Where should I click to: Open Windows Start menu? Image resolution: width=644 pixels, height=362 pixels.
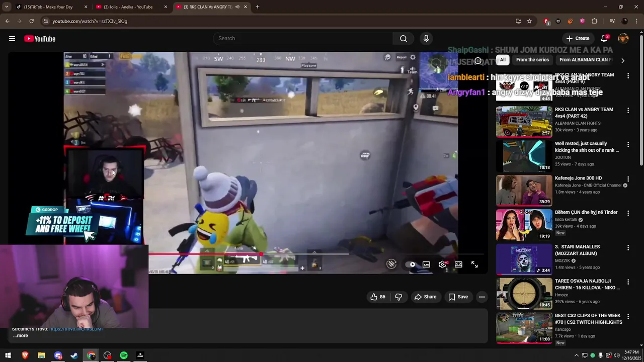coord(8,355)
